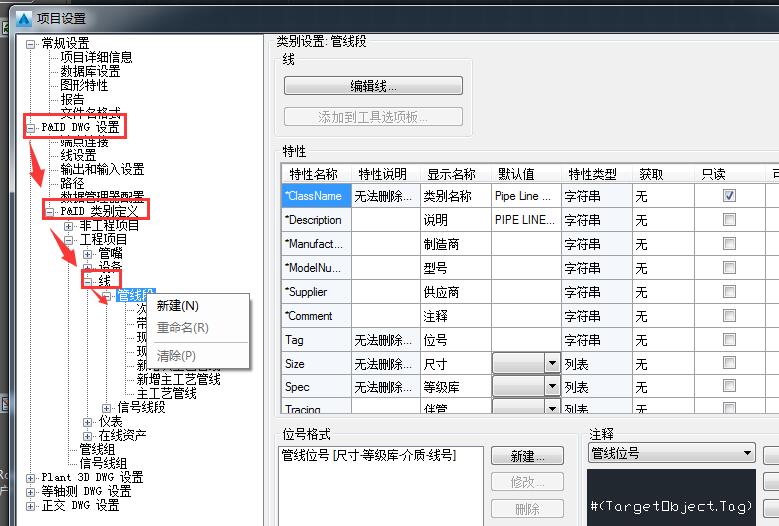The width and height of the screenshot is (779, 526).
Task: Click 新建... button in 位号格式 section
Action: [527, 456]
